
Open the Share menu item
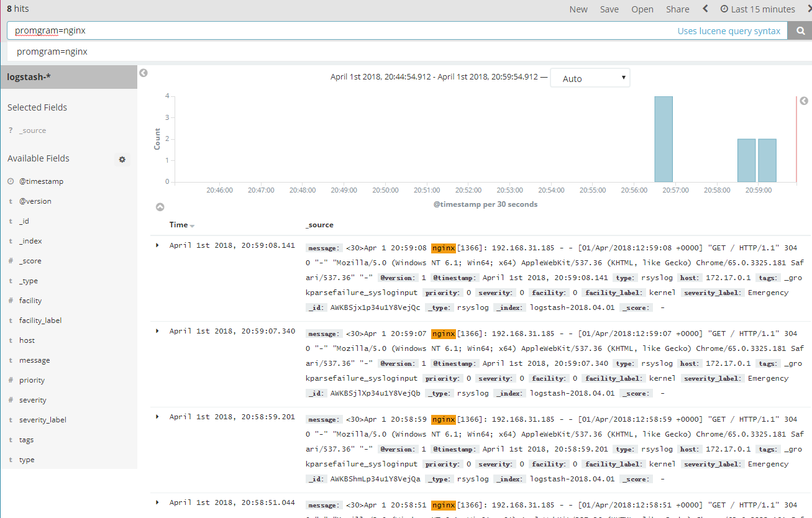click(677, 9)
